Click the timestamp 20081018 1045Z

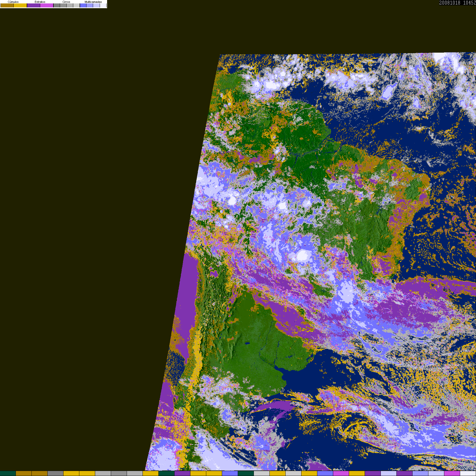click(457, 3)
